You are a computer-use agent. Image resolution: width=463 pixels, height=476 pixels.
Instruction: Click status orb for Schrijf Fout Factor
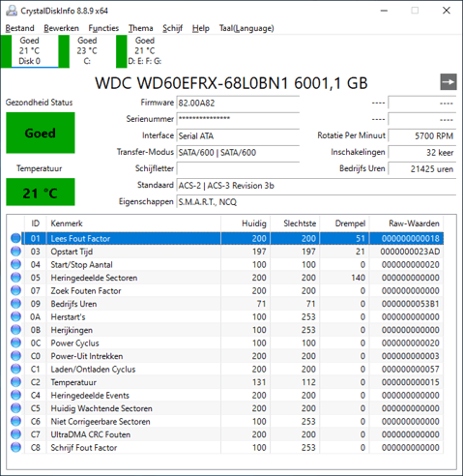pos(15,447)
